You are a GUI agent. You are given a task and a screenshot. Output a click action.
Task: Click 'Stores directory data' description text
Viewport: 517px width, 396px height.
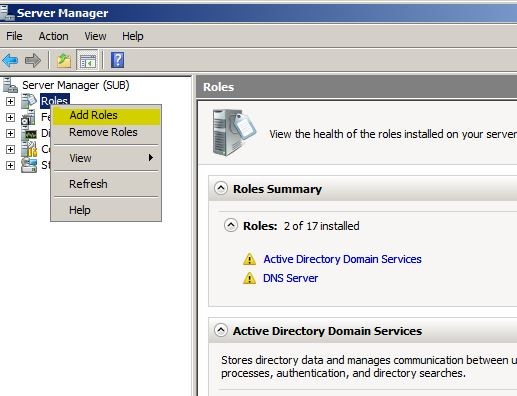coord(369,367)
